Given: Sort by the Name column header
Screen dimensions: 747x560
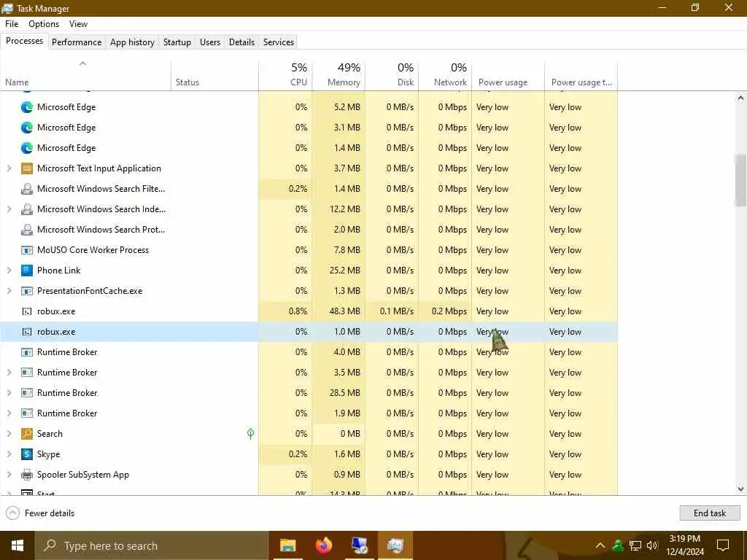Looking at the screenshot, I should coord(85,75).
